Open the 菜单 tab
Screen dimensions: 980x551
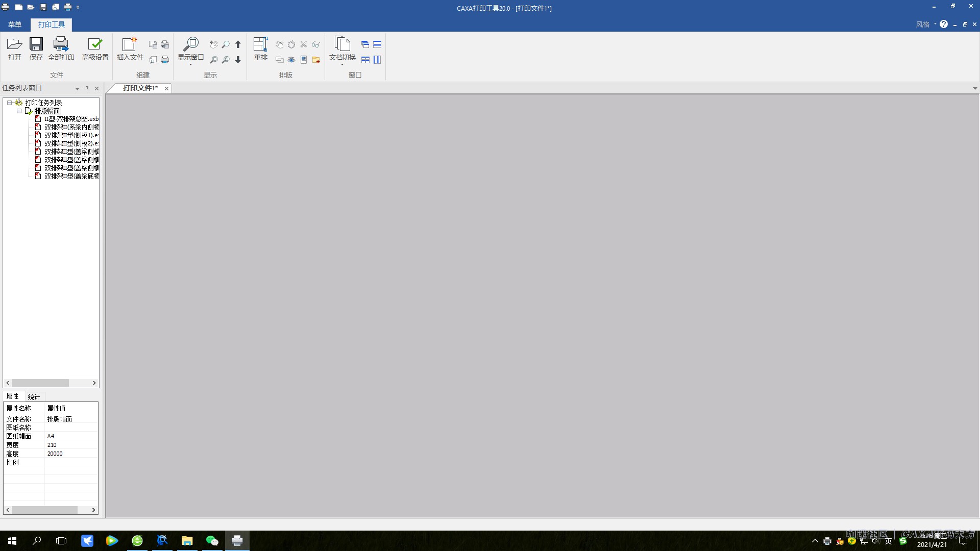click(x=15, y=24)
